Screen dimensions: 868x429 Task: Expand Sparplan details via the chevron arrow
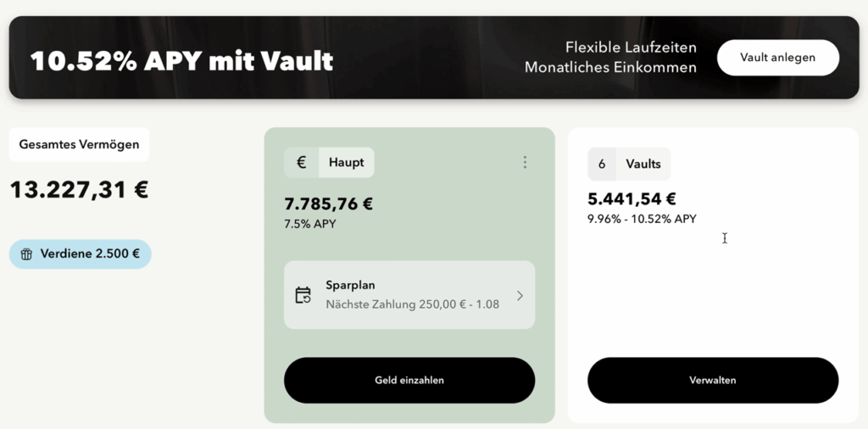[520, 295]
